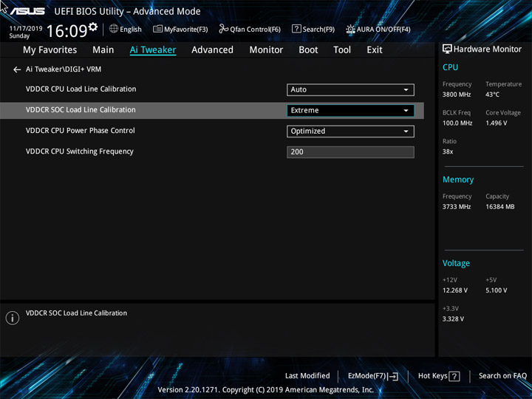This screenshot has width=532, height=399.
Task: Click +3.3V value 3.328 V
Action: pos(453,319)
